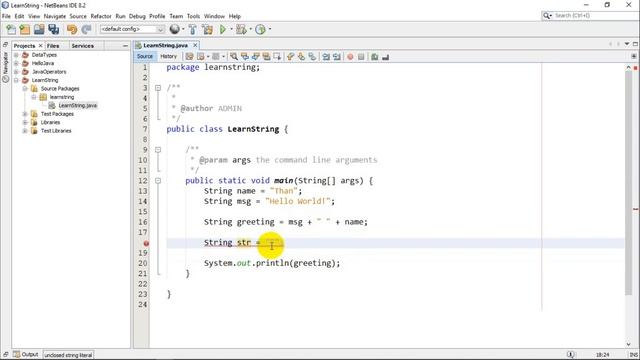Switch to the History view button
The width and height of the screenshot is (640, 360).
(168, 56)
